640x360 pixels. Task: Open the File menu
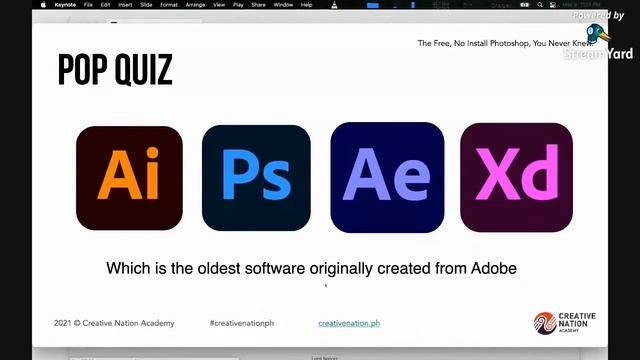point(88,5)
